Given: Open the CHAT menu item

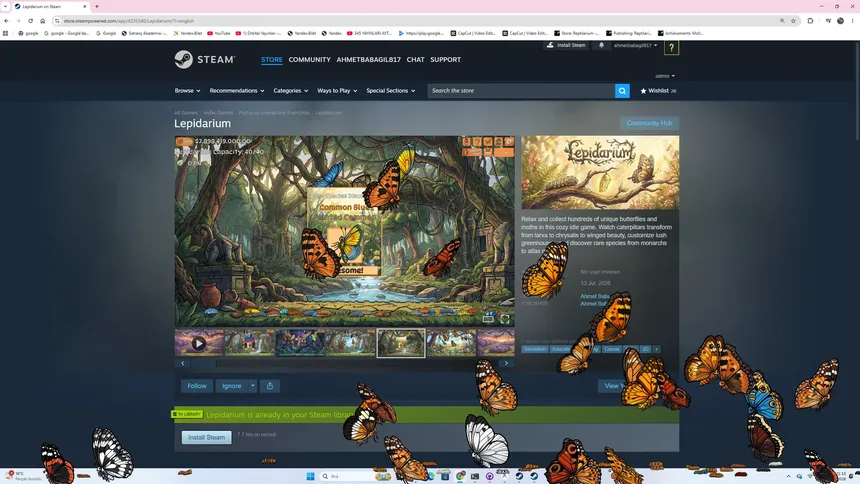Looking at the screenshot, I should (415, 59).
